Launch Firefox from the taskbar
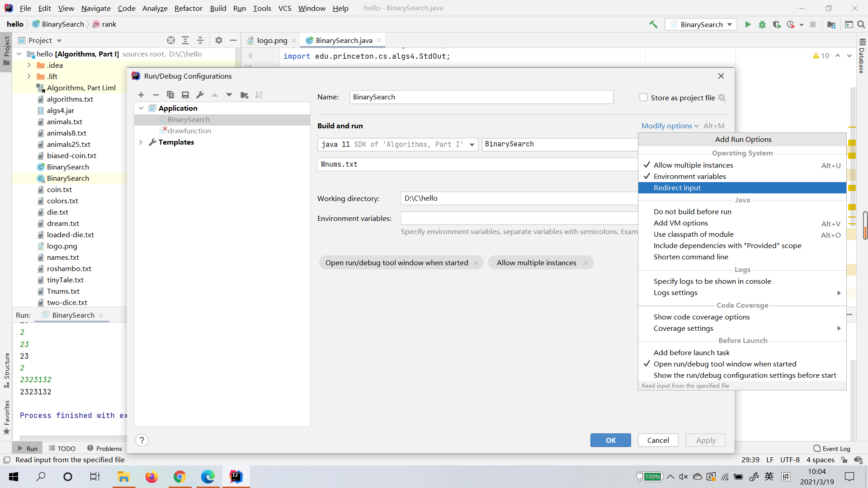This screenshot has height=488, width=868. (x=151, y=477)
